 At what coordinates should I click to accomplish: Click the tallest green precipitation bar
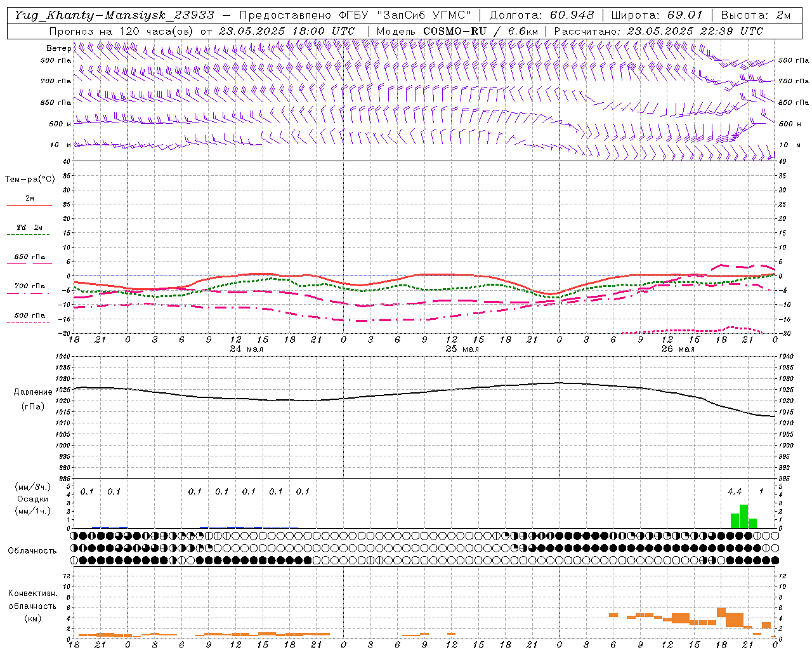click(x=743, y=516)
